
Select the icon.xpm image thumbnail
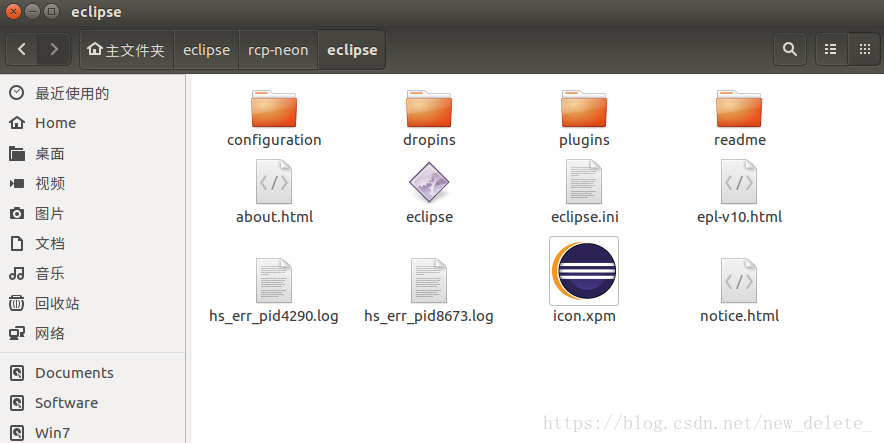(x=584, y=271)
